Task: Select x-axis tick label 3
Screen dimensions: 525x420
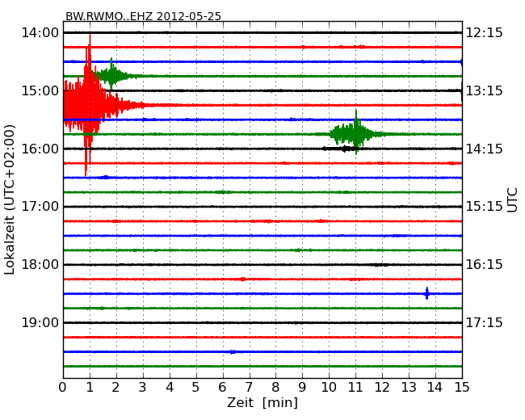Action: coord(143,388)
